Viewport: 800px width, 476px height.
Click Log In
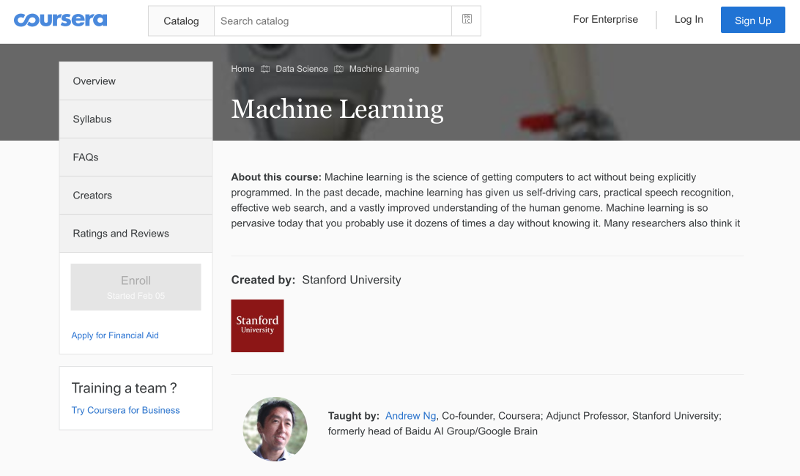point(688,19)
